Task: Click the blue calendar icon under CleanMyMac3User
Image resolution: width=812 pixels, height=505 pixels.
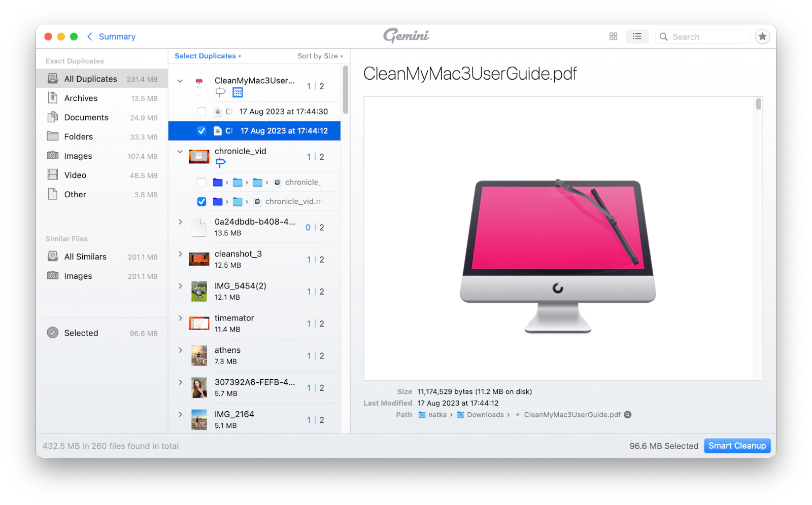Action: click(238, 92)
